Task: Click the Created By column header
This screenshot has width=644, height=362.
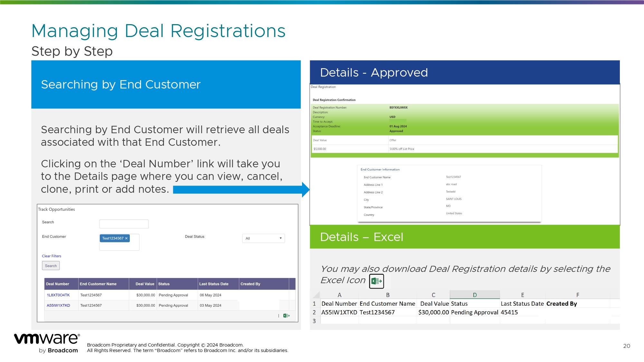Action: point(250,284)
